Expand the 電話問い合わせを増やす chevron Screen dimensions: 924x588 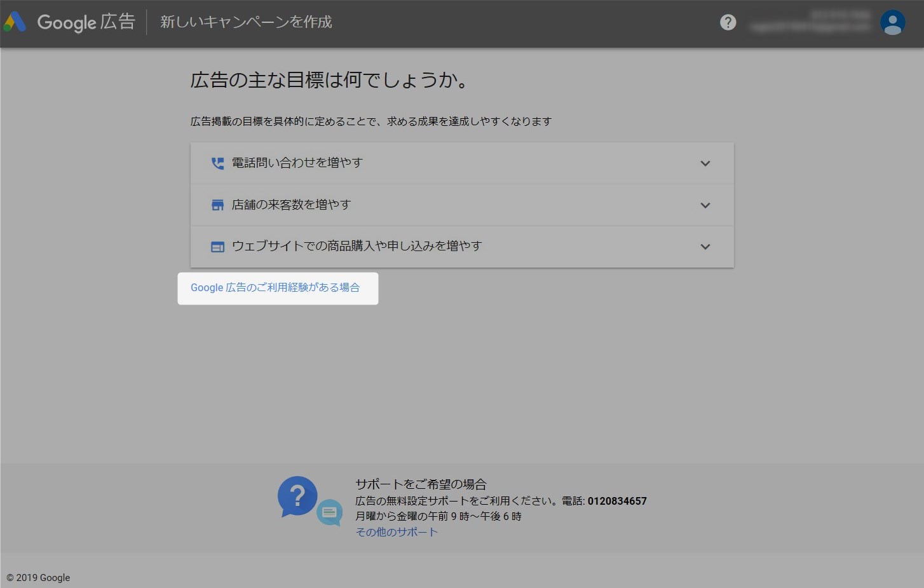(705, 163)
